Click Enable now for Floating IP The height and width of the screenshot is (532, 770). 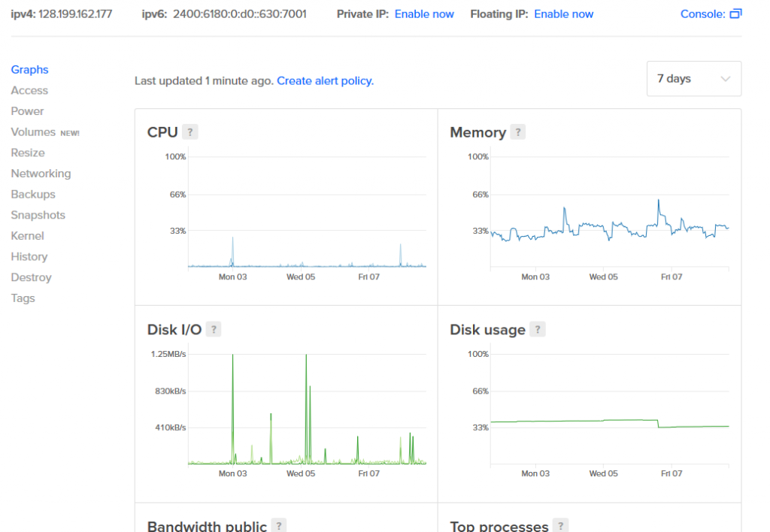[564, 14]
